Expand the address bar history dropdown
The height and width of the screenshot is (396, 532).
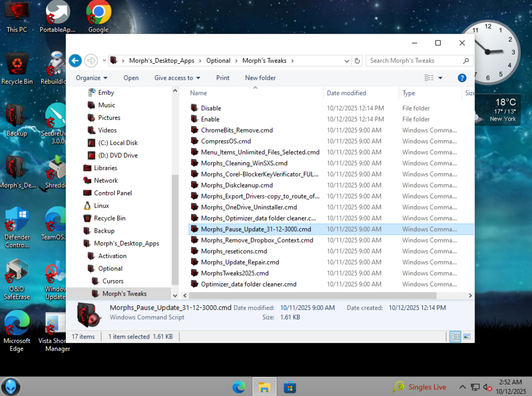click(x=346, y=61)
